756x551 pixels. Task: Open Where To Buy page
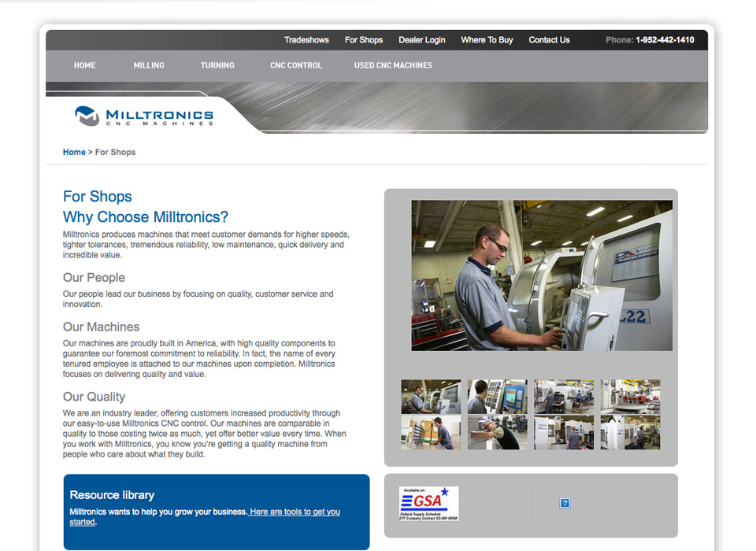click(487, 40)
